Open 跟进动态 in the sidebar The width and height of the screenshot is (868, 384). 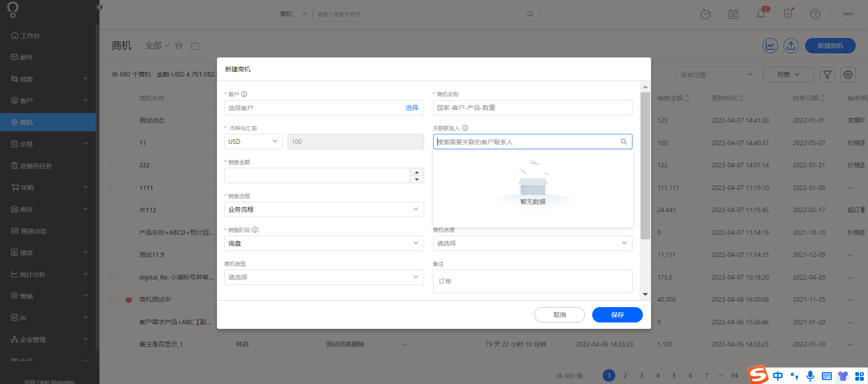pos(48,231)
